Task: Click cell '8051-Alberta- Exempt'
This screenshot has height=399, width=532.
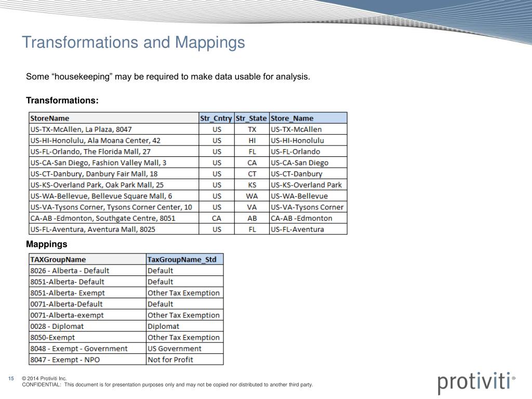Action: (x=87, y=293)
